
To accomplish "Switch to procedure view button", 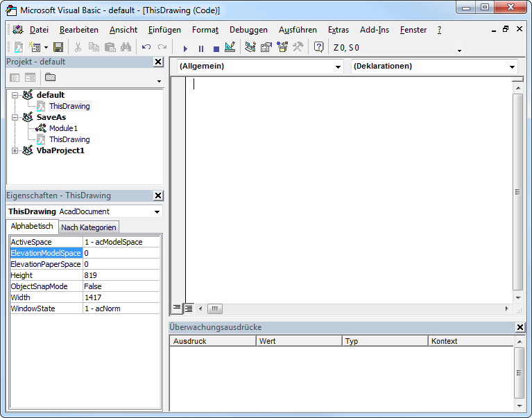I will pos(177,308).
